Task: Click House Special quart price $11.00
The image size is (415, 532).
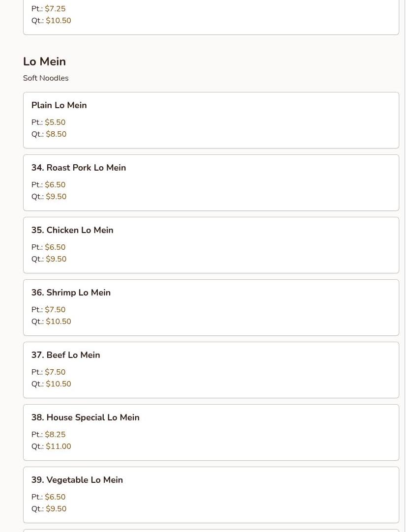Action: click(x=59, y=446)
